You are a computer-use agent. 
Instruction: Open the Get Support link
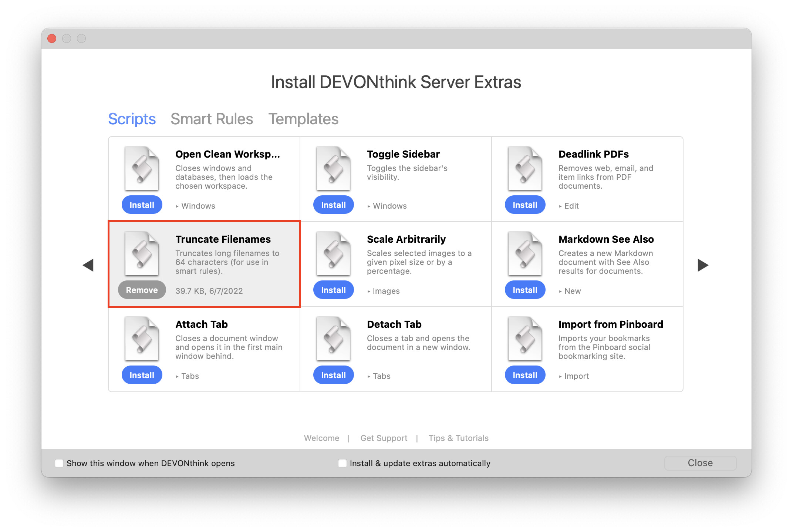[x=384, y=438]
